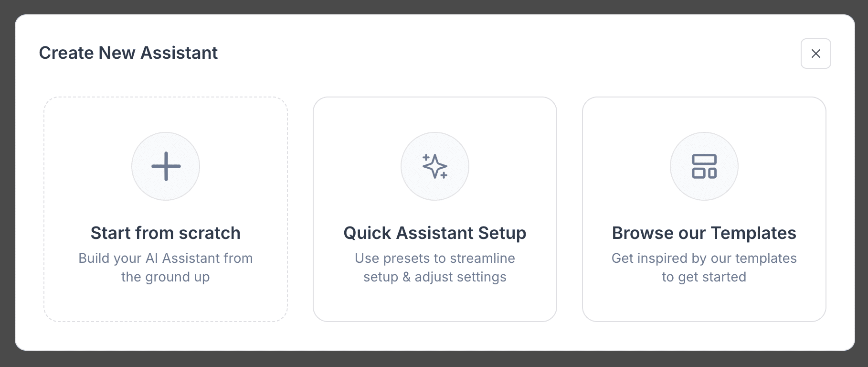
Task: Click 'Get inspired by our templates' description line
Action: 704,258
